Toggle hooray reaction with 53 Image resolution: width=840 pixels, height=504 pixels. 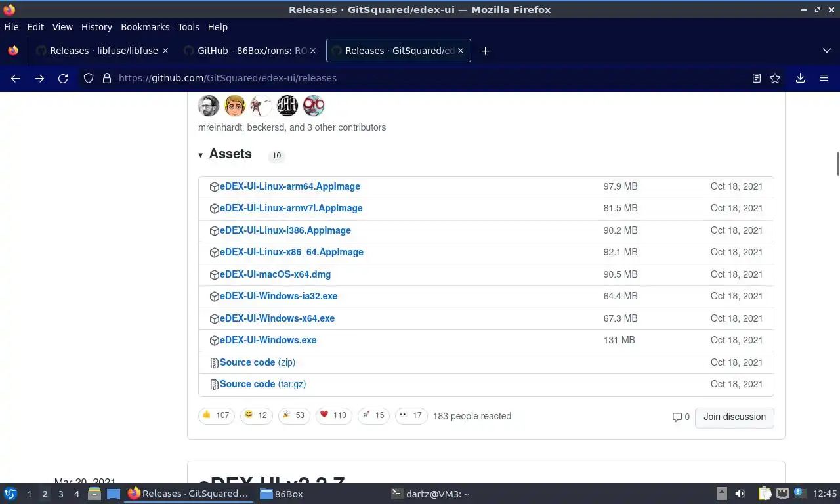pos(294,415)
